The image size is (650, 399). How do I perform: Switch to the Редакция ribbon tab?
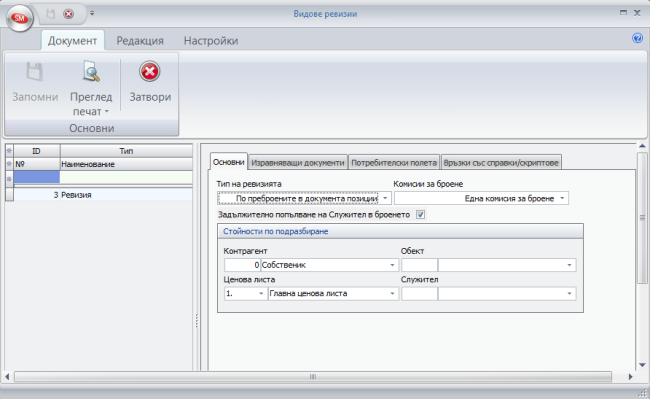coord(140,41)
